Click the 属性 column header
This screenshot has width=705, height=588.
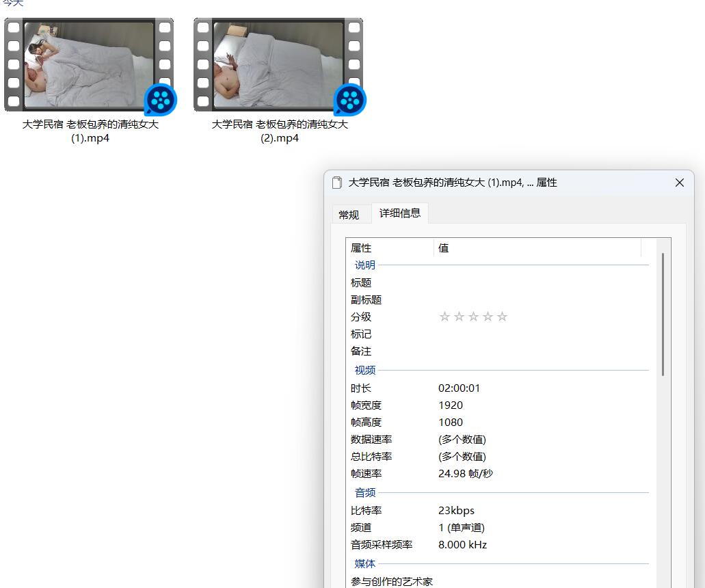pos(390,248)
